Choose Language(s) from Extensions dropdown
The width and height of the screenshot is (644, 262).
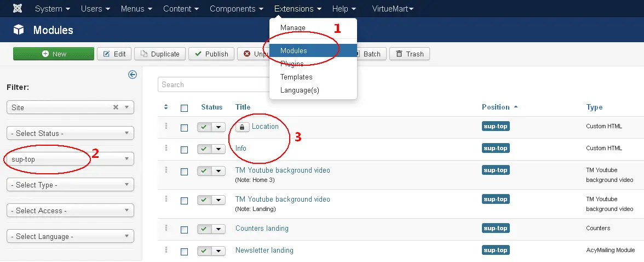point(313,90)
